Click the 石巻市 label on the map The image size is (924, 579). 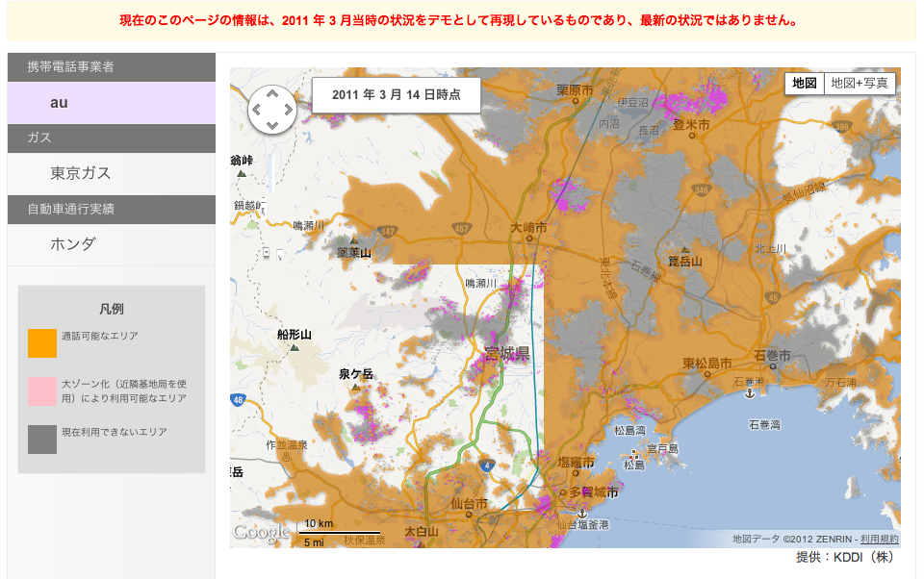click(x=772, y=356)
